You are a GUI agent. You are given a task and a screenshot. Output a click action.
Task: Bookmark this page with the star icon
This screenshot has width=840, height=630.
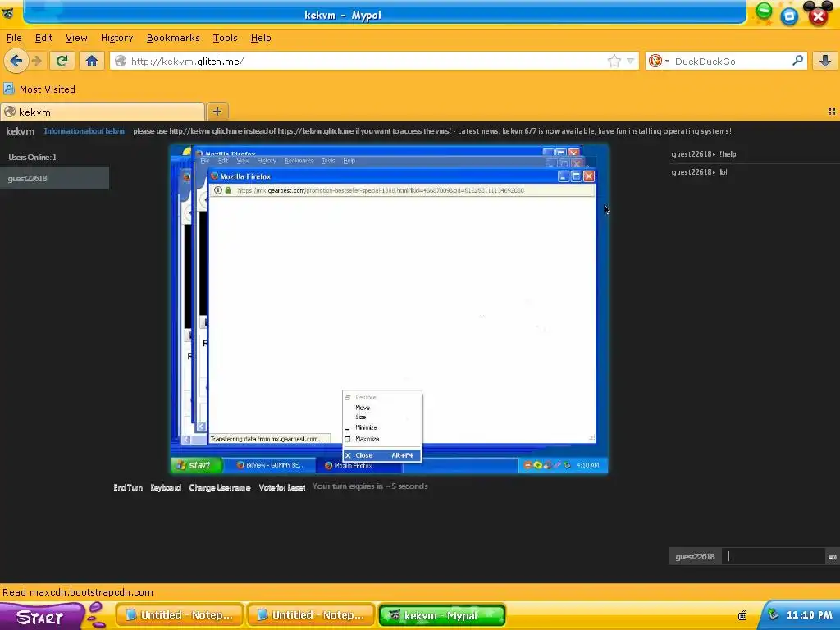click(614, 61)
